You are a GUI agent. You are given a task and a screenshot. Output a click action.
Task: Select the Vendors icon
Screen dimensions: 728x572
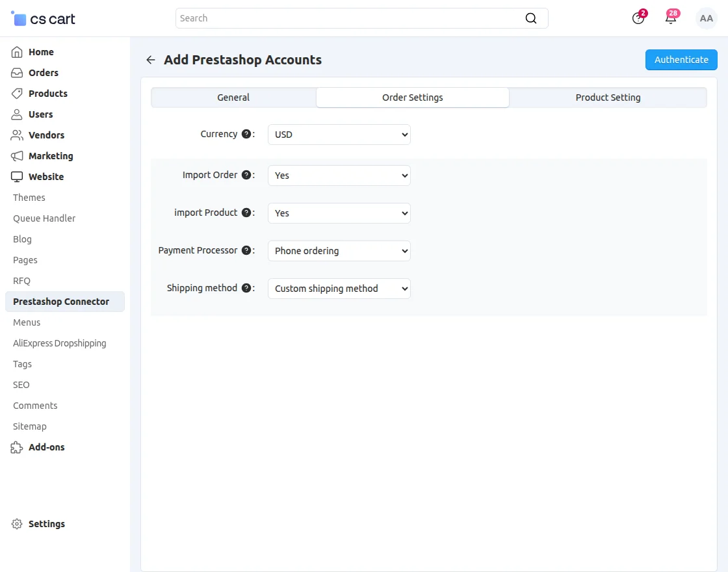pos(16,135)
